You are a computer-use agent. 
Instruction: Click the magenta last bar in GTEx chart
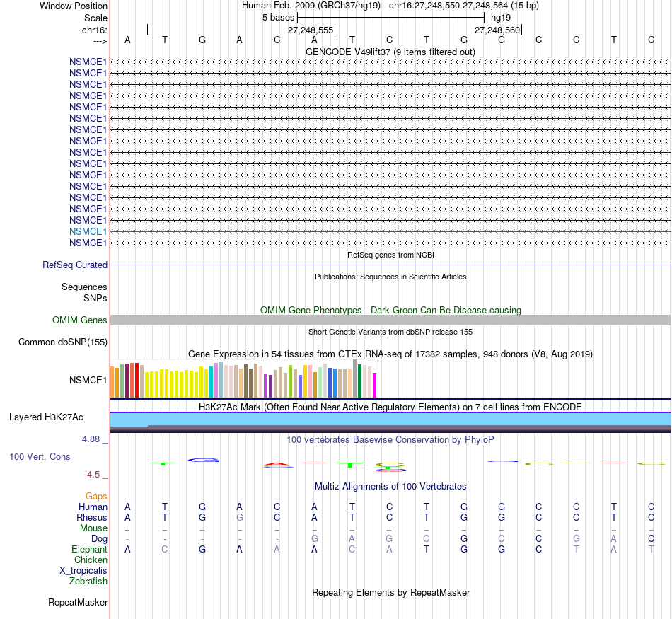pyautogui.click(x=375, y=386)
